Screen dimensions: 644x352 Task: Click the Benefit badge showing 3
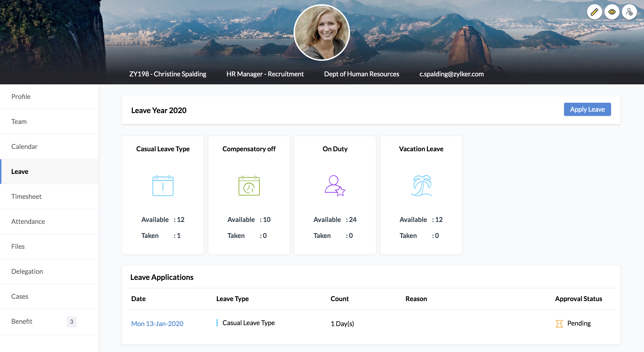click(72, 321)
